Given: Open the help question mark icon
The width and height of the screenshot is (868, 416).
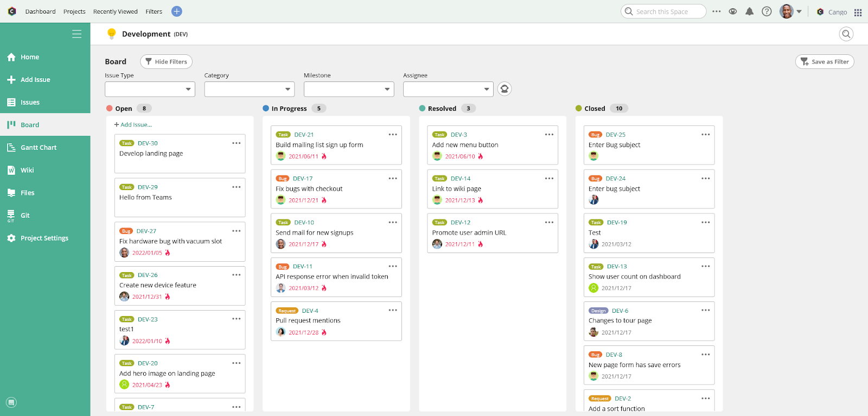Looking at the screenshot, I should tap(767, 11).
